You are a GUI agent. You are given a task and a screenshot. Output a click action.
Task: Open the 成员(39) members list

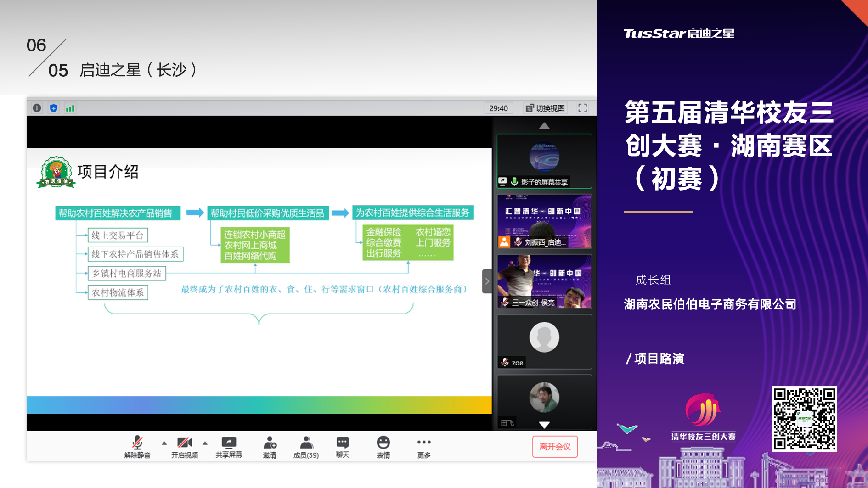coord(306,447)
